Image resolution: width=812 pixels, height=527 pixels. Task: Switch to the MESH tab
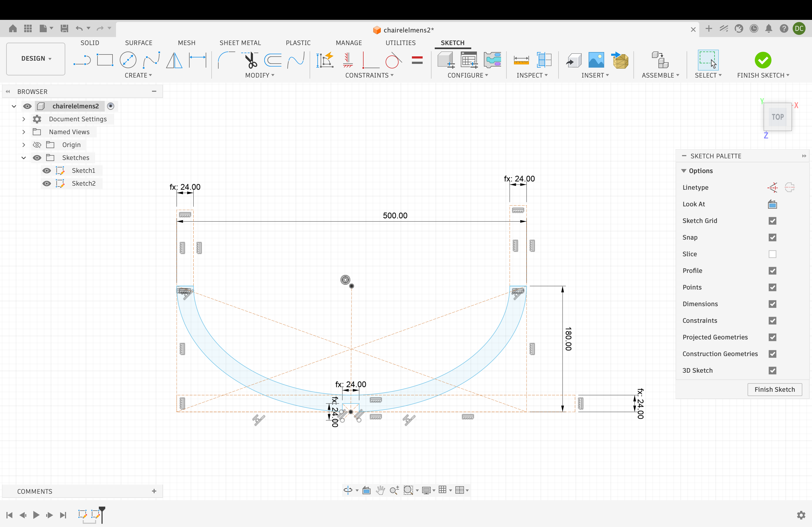[x=187, y=43]
